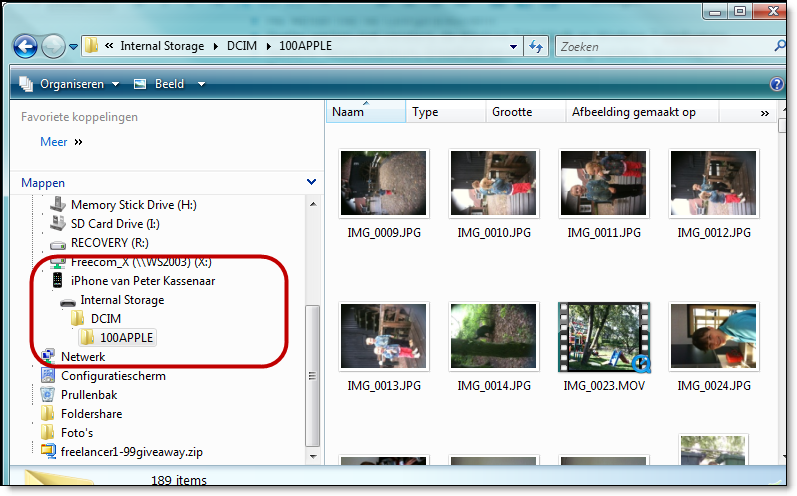Refresh the folder view
Viewport: 797px width, 496px height.
[x=536, y=46]
